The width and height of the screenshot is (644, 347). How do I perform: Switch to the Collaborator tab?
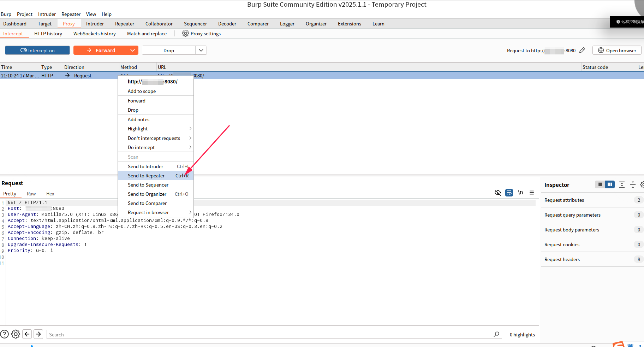159,24
